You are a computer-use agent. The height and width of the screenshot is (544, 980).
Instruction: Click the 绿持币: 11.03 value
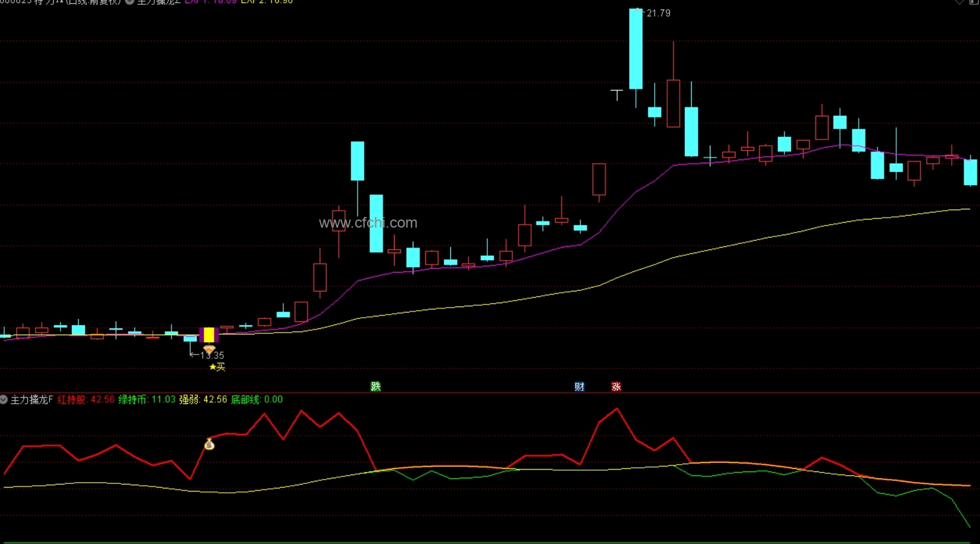147,400
